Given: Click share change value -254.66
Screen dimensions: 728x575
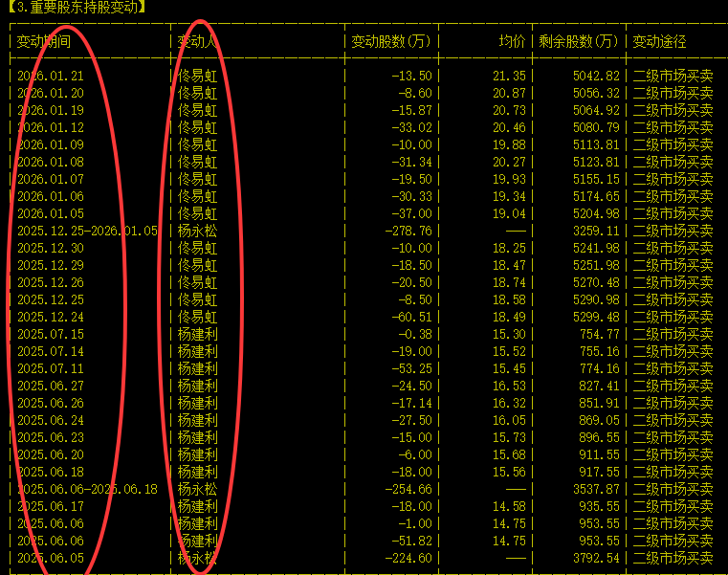Looking at the screenshot, I should tap(408, 489).
